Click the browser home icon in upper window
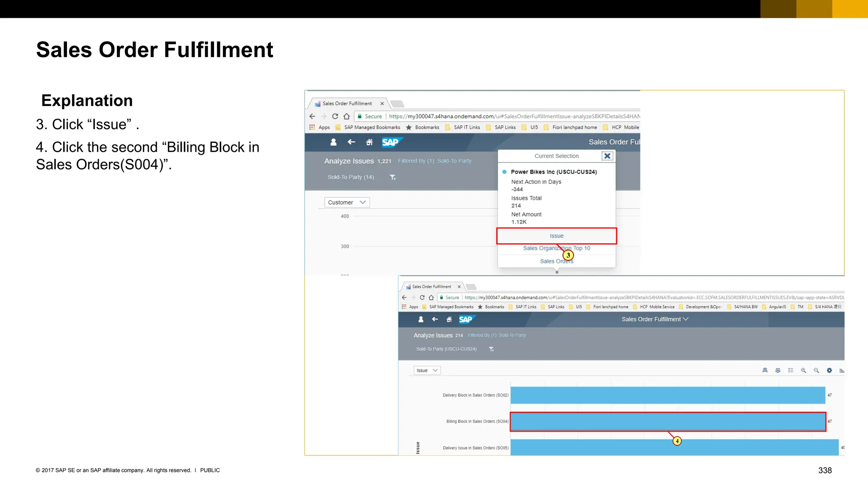This screenshot has height=488, width=868. [x=347, y=116]
